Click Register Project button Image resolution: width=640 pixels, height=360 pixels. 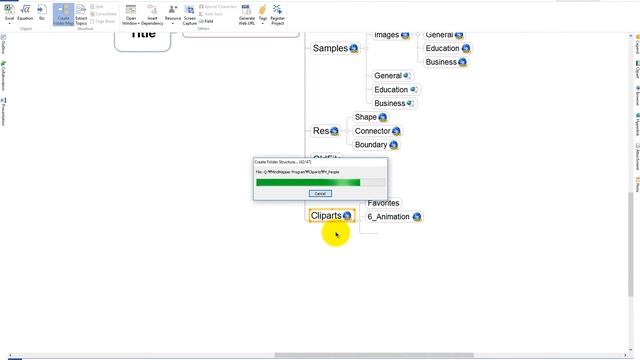click(x=278, y=15)
